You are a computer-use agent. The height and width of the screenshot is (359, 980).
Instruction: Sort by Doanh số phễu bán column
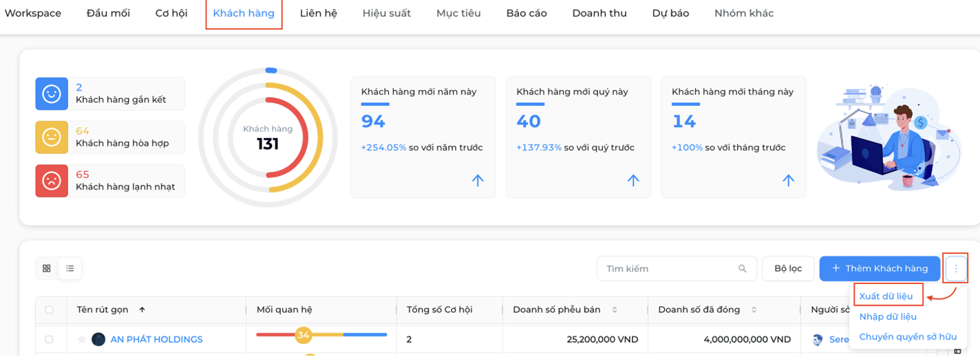[x=615, y=309]
